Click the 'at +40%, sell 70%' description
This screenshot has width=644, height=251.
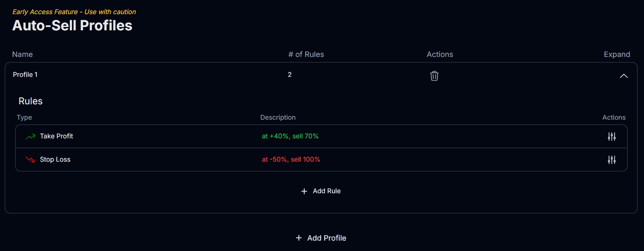tap(290, 136)
